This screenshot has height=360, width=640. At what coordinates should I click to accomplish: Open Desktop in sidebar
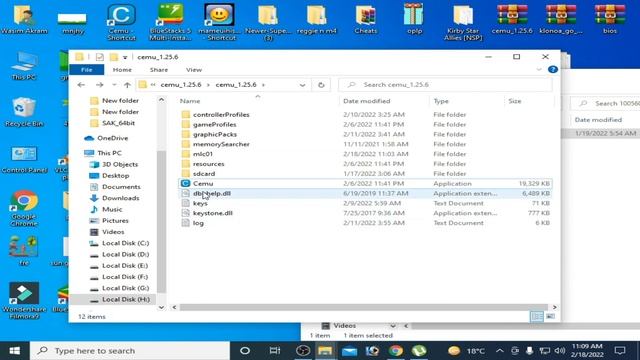pos(115,176)
